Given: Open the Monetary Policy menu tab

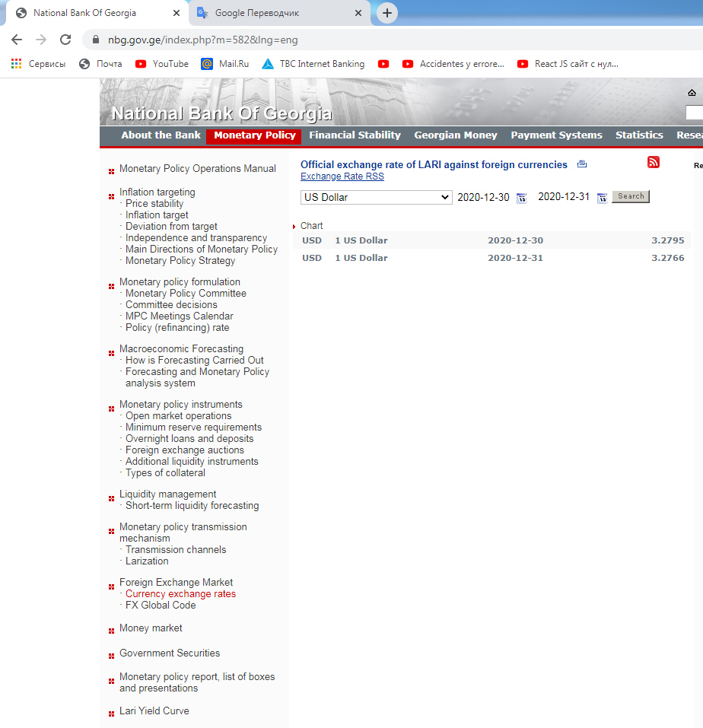Looking at the screenshot, I should coord(254,135).
